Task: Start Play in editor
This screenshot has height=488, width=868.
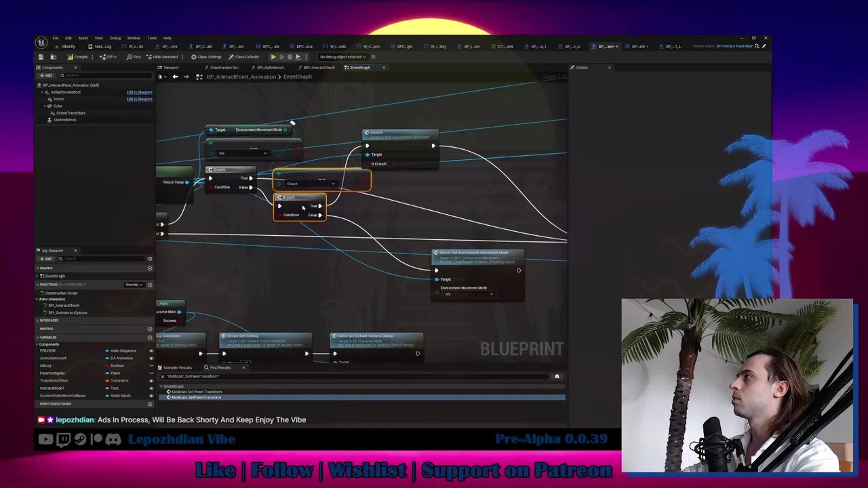Action: pyautogui.click(x=273, y=57)
